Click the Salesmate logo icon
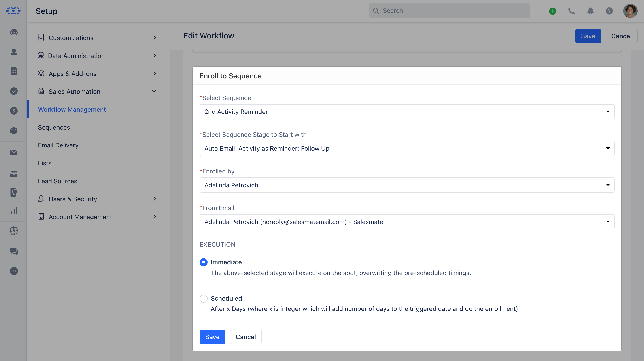The height and width of the screenshot is (361, 644). point(13,11)
